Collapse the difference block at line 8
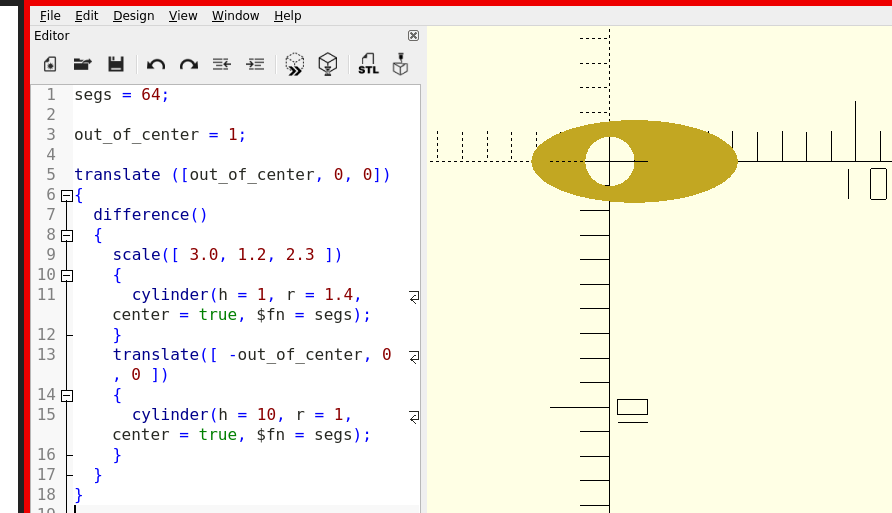This screenshot has width=892, height=513. tap(67, 235)
